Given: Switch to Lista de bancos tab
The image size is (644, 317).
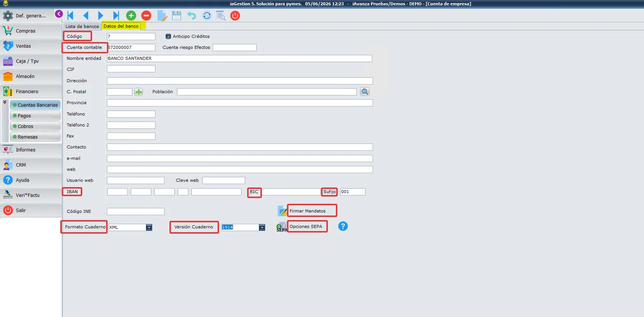Looking at the screenshot, I should pyautogui.click(x=82, y=27).
